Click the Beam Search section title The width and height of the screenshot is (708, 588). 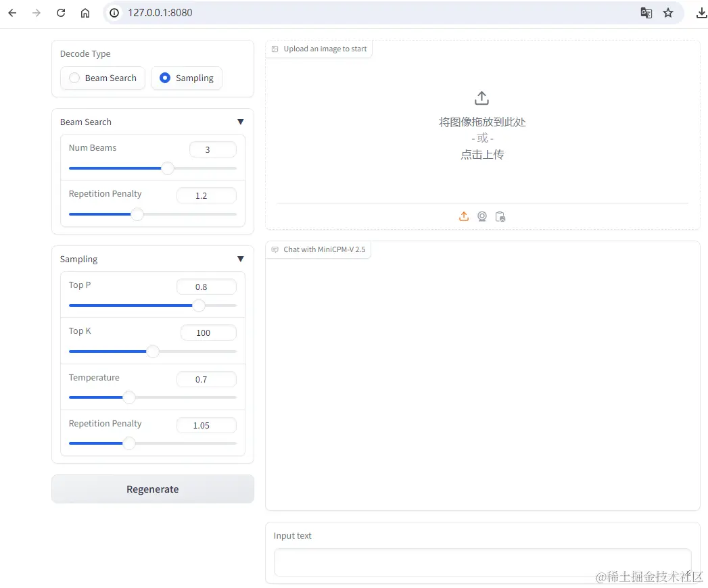tap(86, 122)
